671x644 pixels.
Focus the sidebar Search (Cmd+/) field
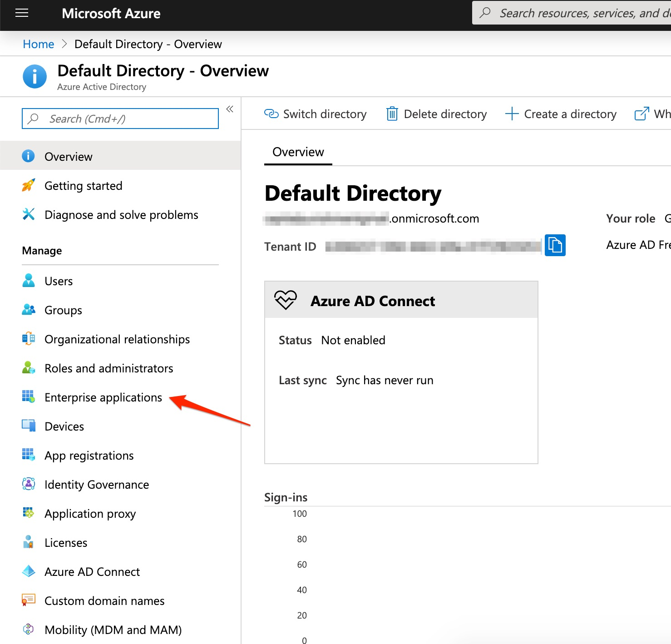pos(120,119)
